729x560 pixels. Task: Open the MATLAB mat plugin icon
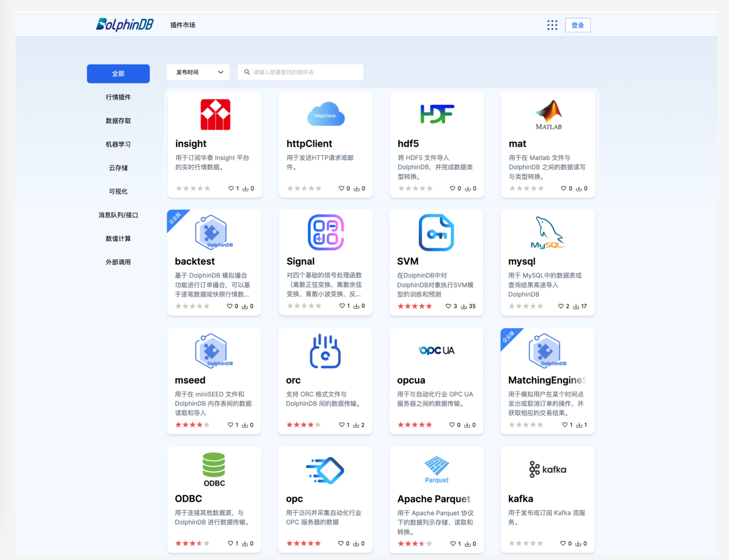(x=548, y=114)
